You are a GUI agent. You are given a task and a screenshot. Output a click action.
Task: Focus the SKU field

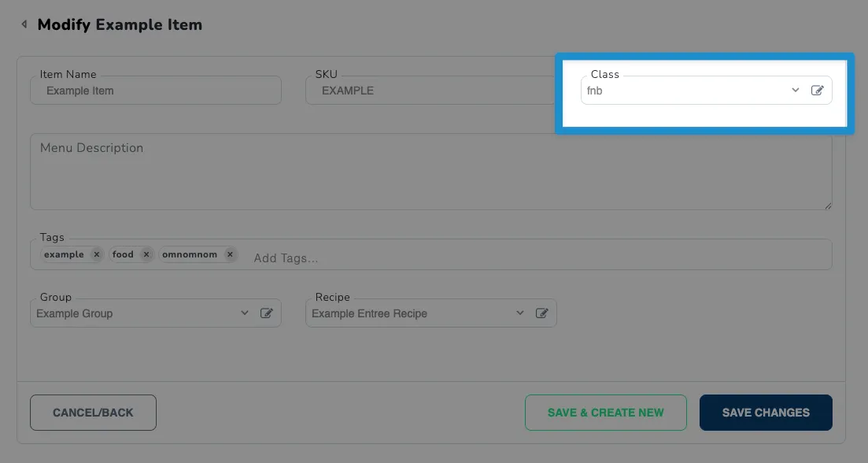(430, 91)
